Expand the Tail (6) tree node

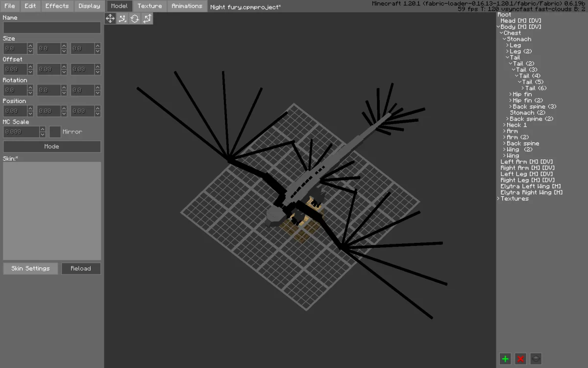tap(523, 88)
